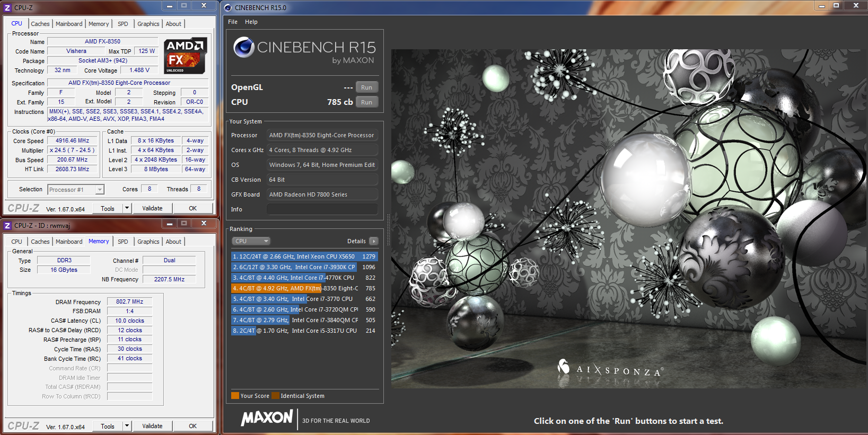This screenshot has width=868, height=435.
Task: Click the NB Frequency value 2207.5 MHz
Action: (x=169, y=279)
